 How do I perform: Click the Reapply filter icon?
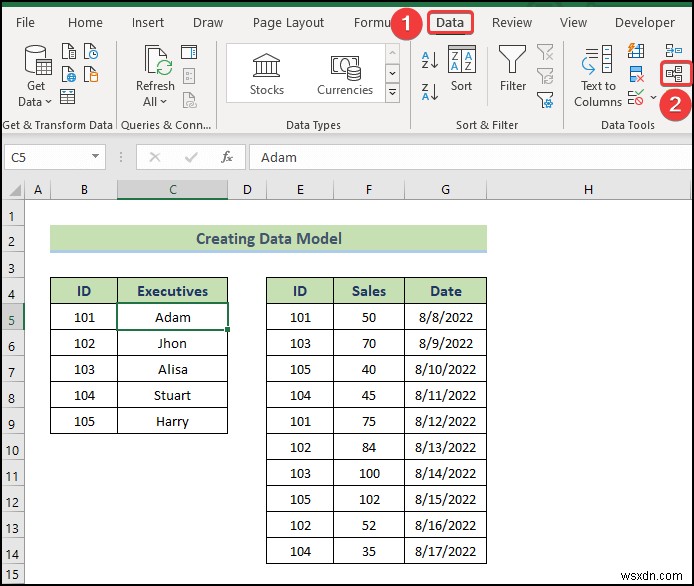click(x=545, y=76)
